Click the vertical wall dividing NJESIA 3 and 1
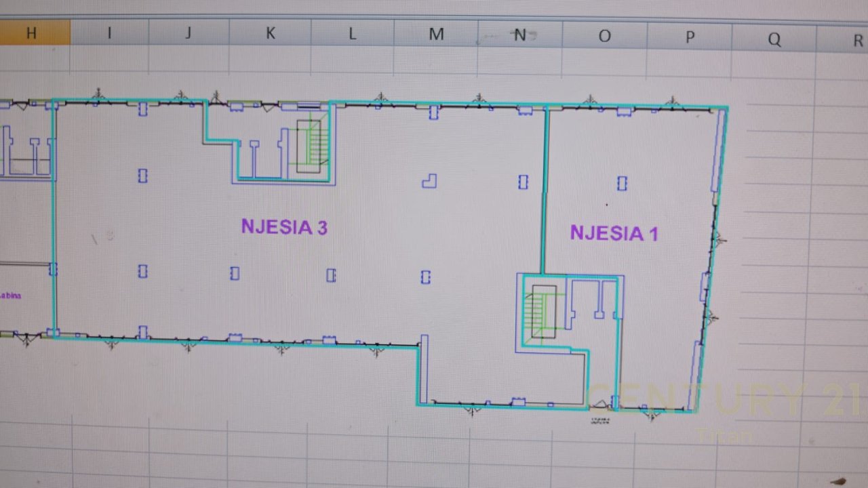Viewport: 868px width, 488px height. [x=544, y=190]
